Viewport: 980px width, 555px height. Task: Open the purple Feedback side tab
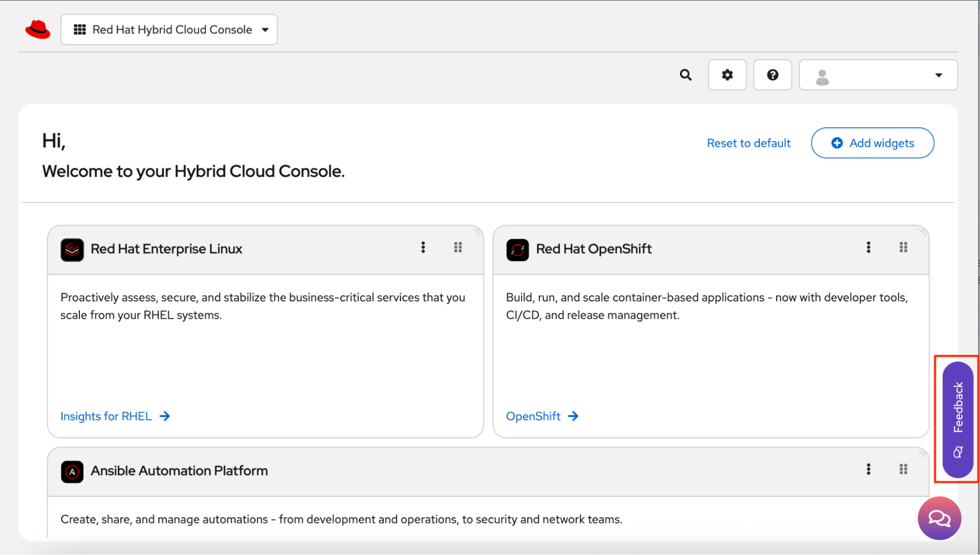pyautogui.click(x=957, y=419)
